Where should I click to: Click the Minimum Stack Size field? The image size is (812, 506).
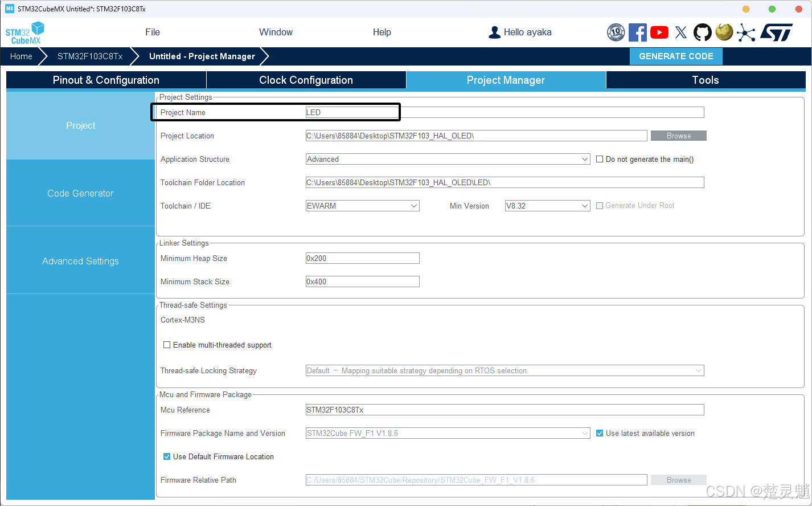[x=363, y=281]
